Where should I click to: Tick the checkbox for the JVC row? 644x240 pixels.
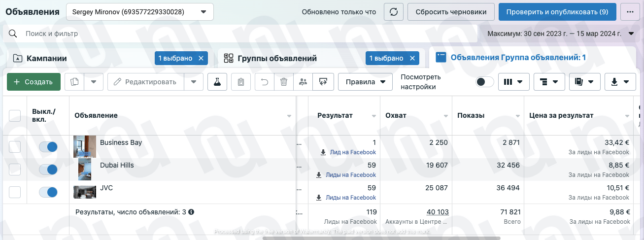(x=15, y=192)
